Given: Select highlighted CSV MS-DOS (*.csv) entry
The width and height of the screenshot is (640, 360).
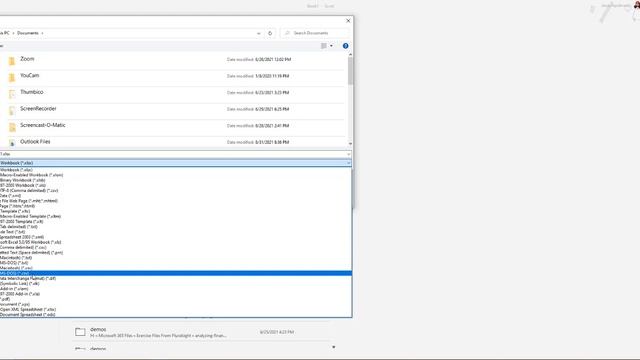Looking at the screenshot, I should tap(176, 273).
